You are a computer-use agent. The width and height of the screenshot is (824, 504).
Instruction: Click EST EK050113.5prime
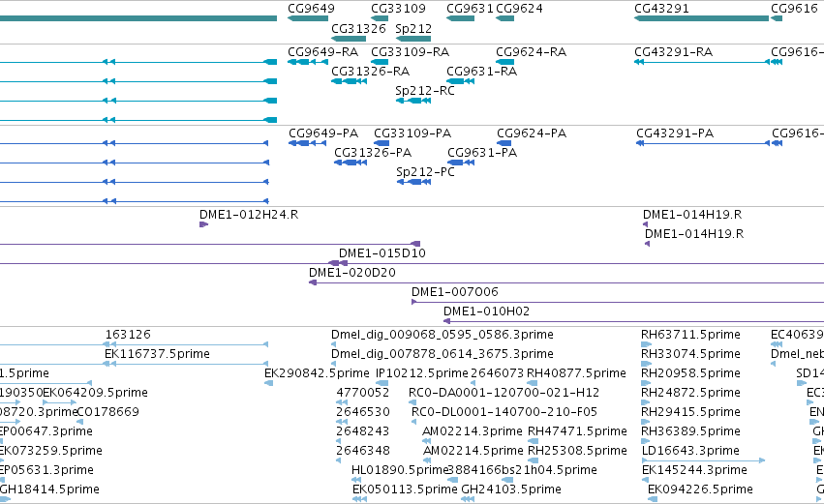[x=405, y=489]
